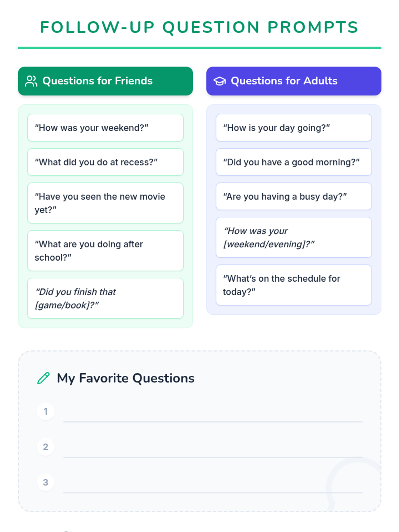
Task: Select "How is your day going?" card
Action: (x=293, y=128)
